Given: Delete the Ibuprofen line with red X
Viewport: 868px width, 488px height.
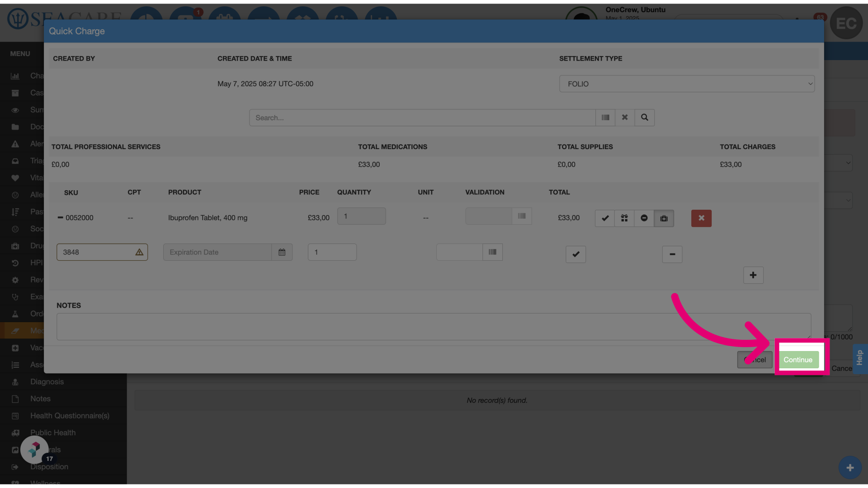Looking at the screenshot, I should pyautogui.click(x=701, y=218).
